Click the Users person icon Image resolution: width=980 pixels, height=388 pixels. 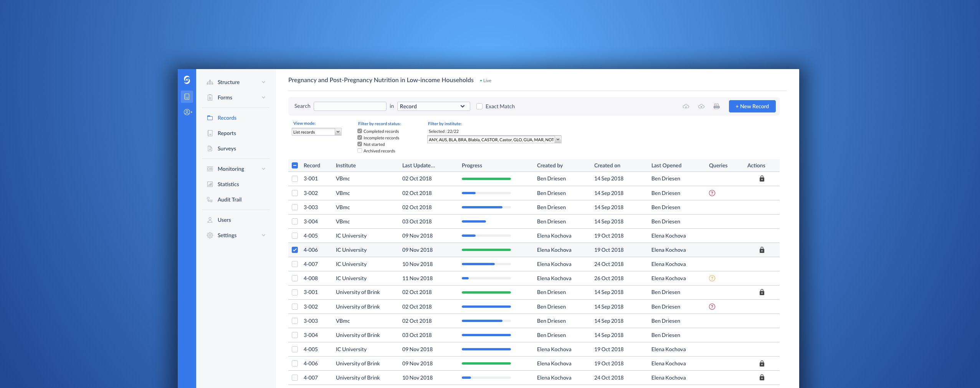[210, 220]
